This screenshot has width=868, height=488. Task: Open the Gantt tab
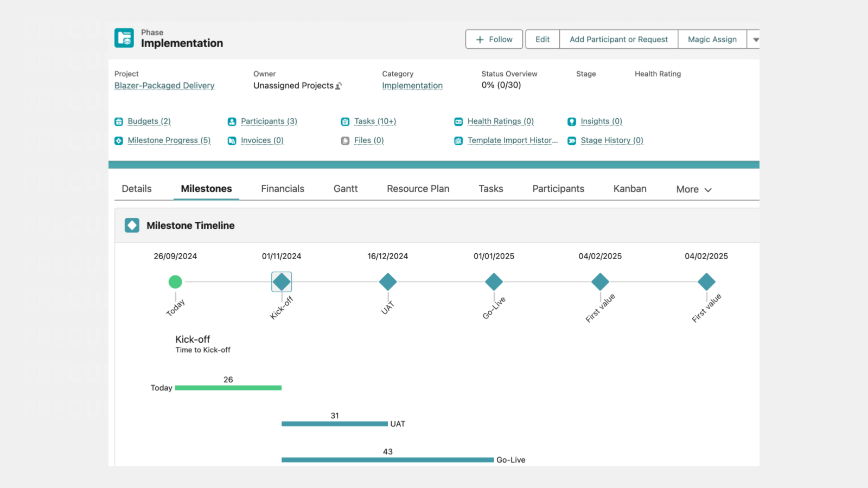[x=346, y=189]
